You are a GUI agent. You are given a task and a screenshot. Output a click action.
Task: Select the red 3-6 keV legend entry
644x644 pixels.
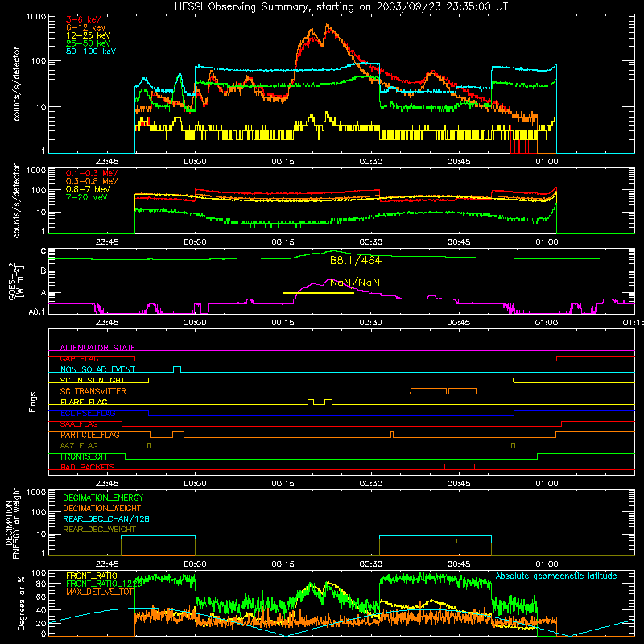(83, 19)
